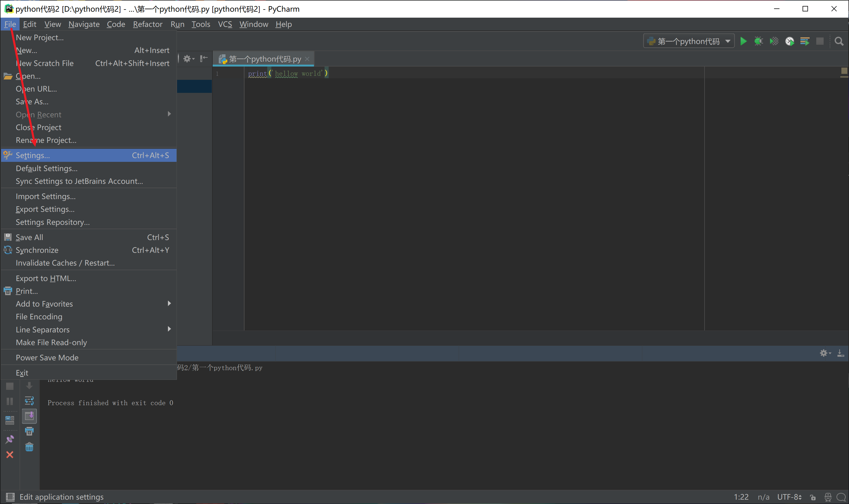Click line number 1 in the editor gutter
This screenshot has width=849, height=504.
pos(217,74)
